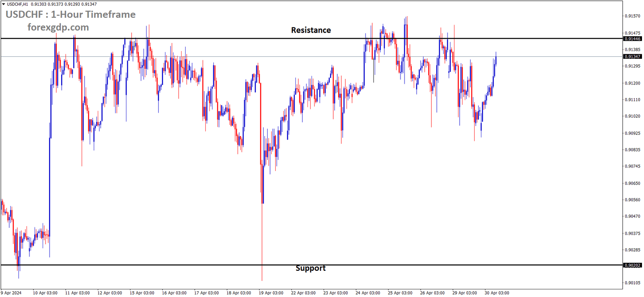
Task: Click the 0.90925 price axis label
Action: [x=632, y=133]
